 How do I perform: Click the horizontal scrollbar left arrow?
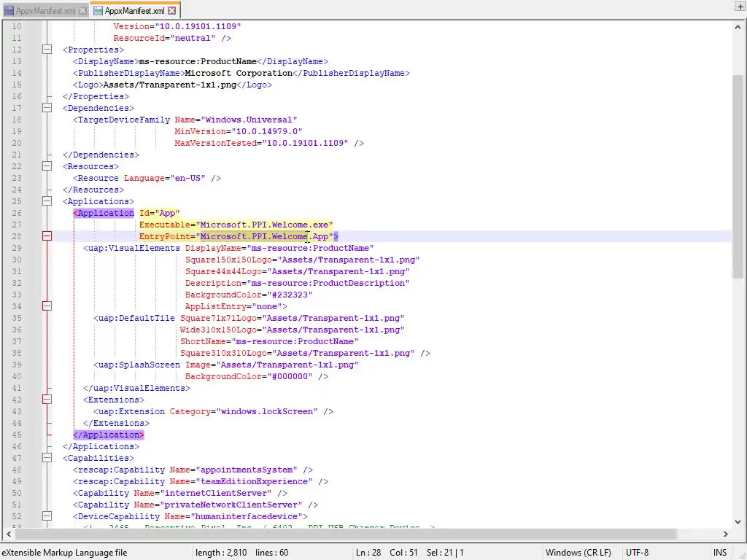(x=8, y=534)
